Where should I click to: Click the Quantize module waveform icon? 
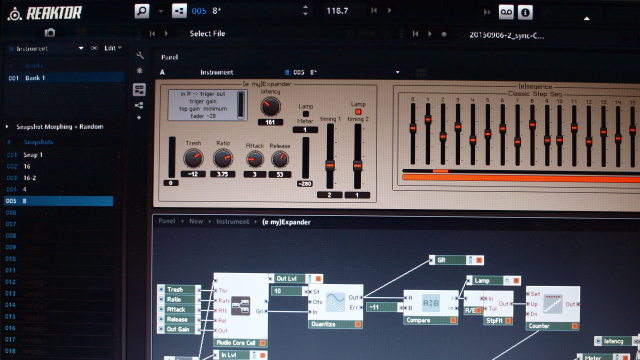point(336,302)
